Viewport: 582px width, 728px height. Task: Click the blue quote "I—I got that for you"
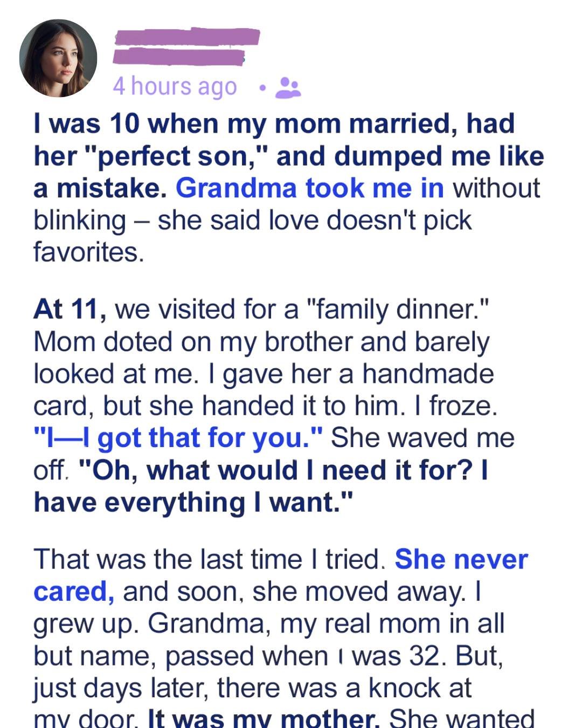(176, 437)
